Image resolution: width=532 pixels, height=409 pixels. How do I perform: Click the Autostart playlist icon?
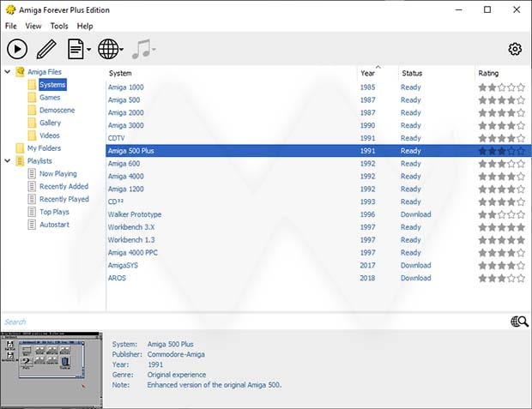pyautogui.click(x=32, y=225)
